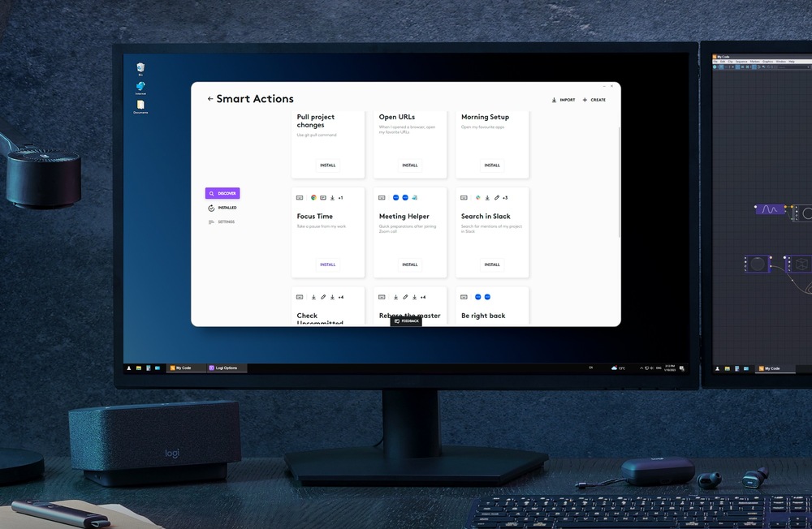Screen dimensions: 812x529
Task: Click the Create plus icon
Action: pyautogui.click(x=585, y=100)
